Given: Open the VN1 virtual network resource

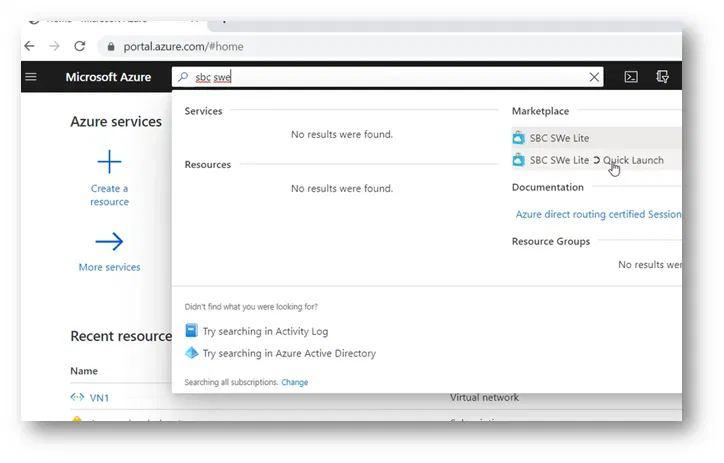Looking at the screenshot, I should click(99, 397).
